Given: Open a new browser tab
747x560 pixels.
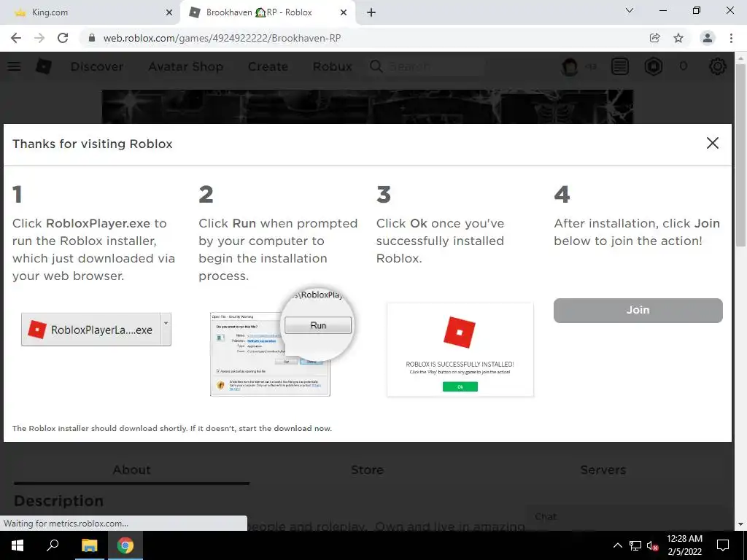Looking at the screenshot, I should pyautogui.click(x=371, y=12).
